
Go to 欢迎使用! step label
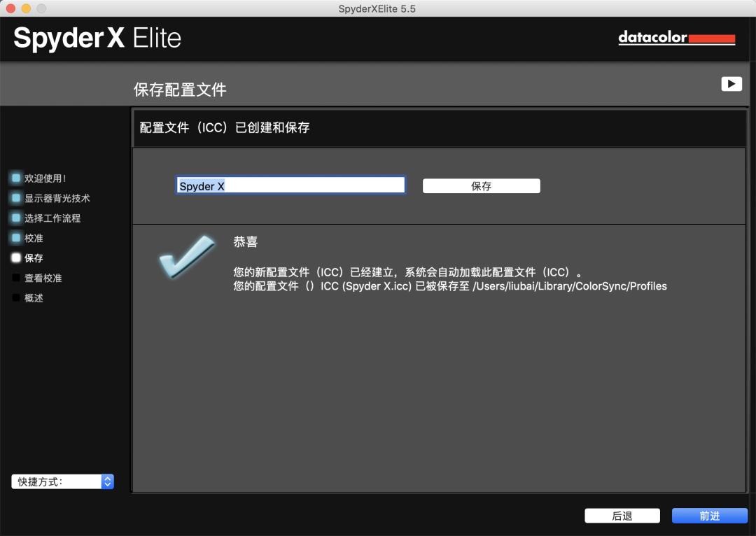45,178
